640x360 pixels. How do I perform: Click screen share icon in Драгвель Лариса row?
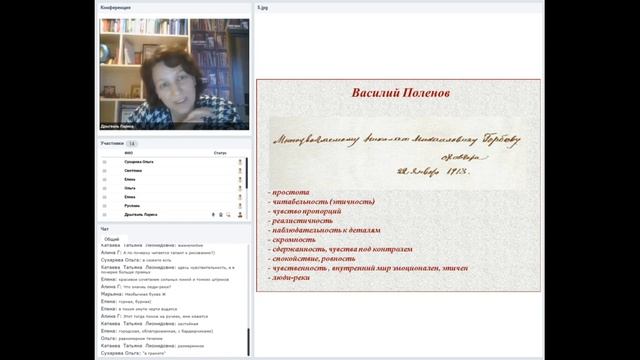coord(229,215)
